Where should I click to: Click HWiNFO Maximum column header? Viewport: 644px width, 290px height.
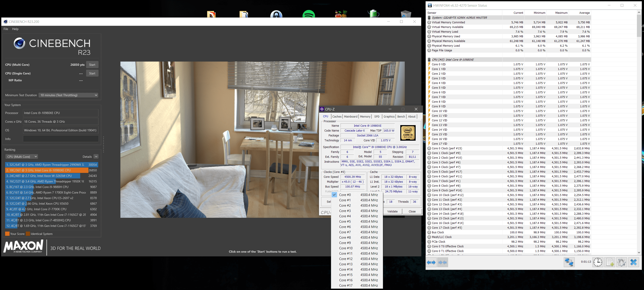tap(558, 13)
